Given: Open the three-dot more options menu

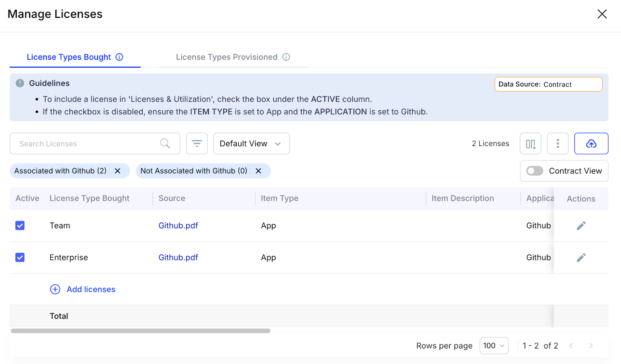Looking at the screenshot, I should [558, 144].
